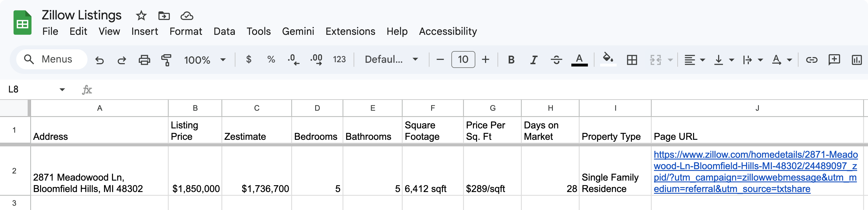
Task: Click the undo arrow icon
Action: tap(99, 60)
